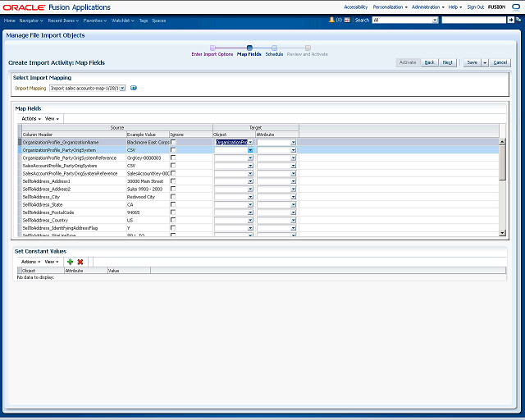This screenshot has height=420, width=525.
Task: Click the green add constant value icon
Action: (70, 261)
